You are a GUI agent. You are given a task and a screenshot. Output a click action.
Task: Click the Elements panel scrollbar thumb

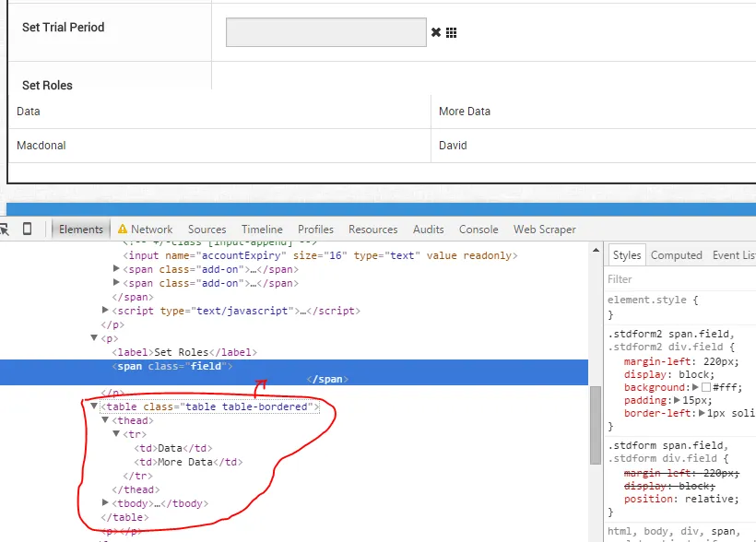tap(596, 425)
